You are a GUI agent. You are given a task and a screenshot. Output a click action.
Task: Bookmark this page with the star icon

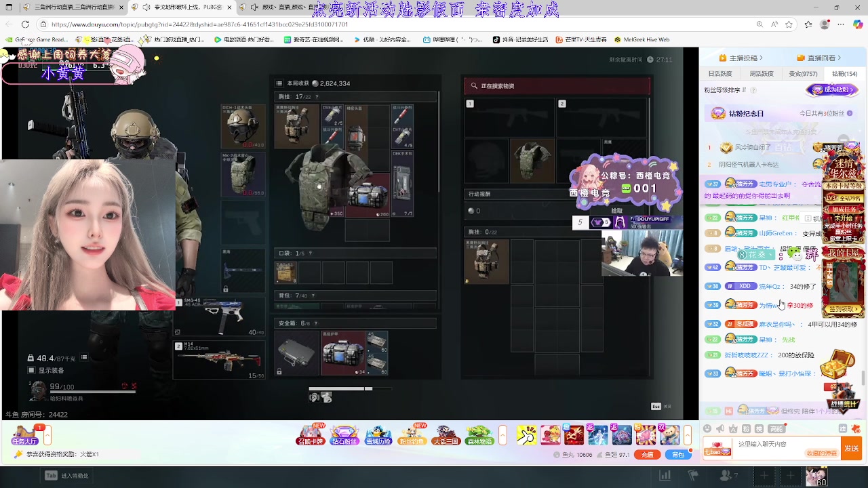pyautogui.click(x=789, y=24)
